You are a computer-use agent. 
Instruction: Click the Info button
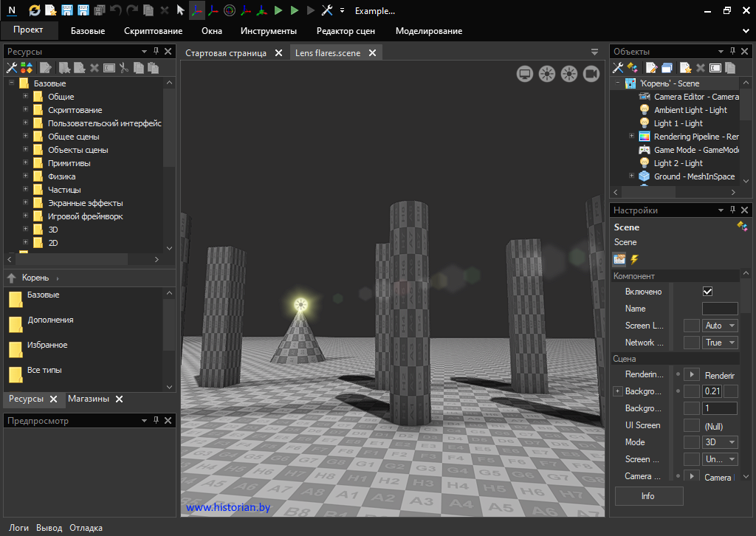pos(648,496)
